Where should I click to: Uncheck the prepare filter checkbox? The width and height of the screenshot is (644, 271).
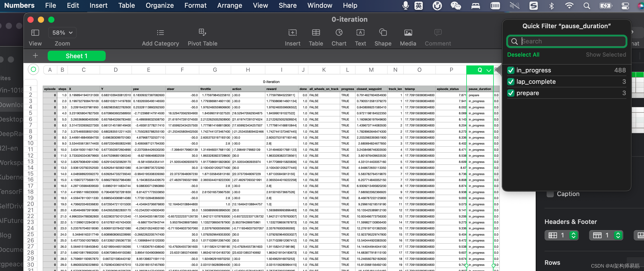pos(511,93)
